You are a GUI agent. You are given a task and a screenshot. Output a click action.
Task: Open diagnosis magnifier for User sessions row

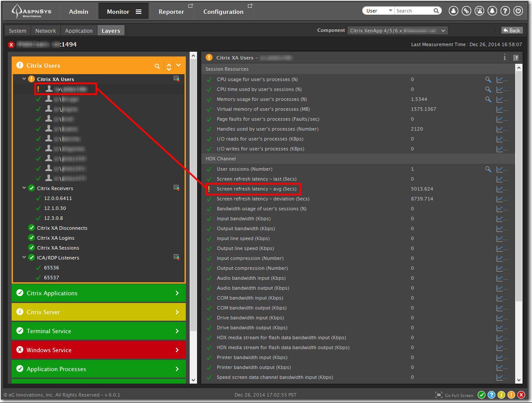click(488, 169)
